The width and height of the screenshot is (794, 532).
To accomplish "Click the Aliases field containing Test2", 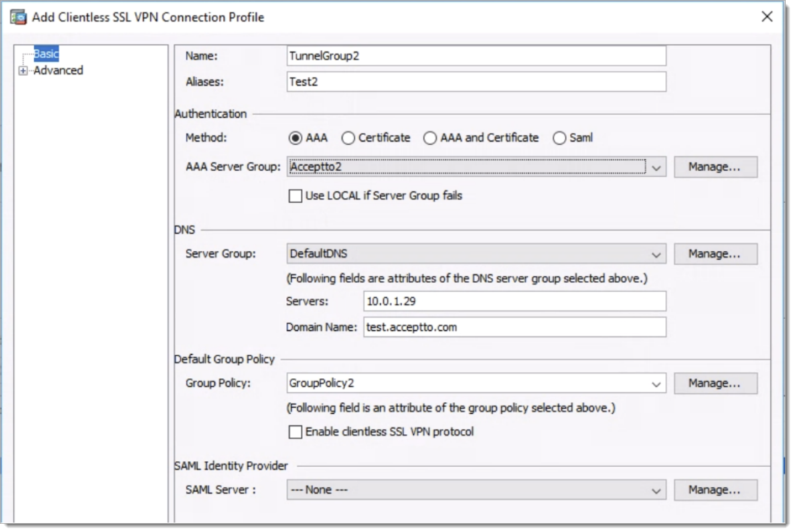I will coord(476,82).
